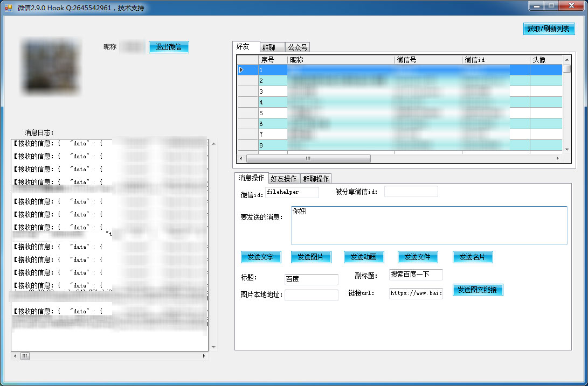The height and width of the screenshot is (386, 588).
Task: Select friend row number 6
Action: pyautogui.click(x=400, y=124)
